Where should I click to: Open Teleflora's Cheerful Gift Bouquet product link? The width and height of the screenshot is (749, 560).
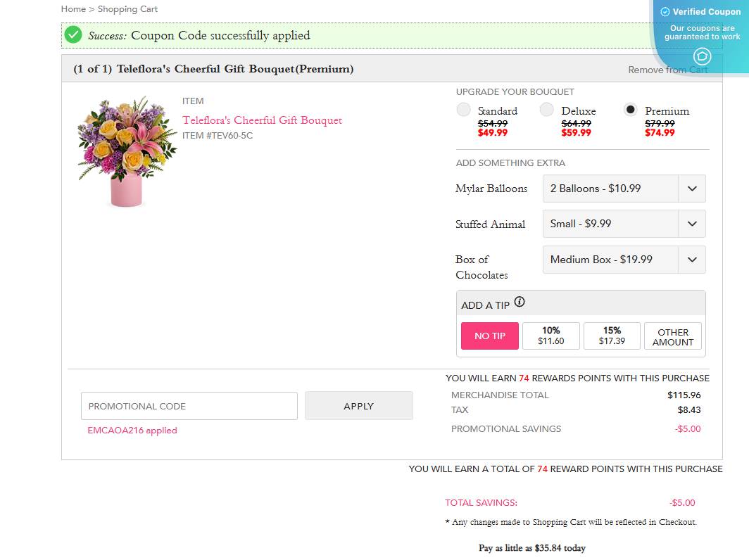[261, 120]
